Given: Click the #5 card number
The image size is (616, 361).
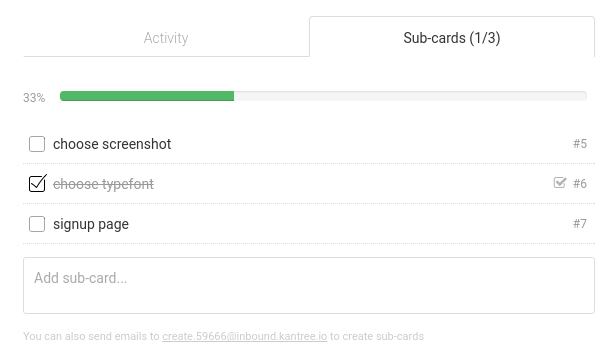Looking at the screenshot, I should pyautogui.click(x=580, y=144).
